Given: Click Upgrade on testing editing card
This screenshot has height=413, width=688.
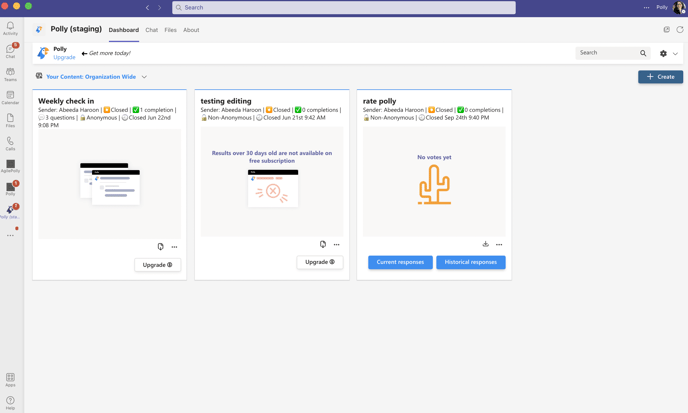Looking at the screenshot, I should tap(320, 262).
